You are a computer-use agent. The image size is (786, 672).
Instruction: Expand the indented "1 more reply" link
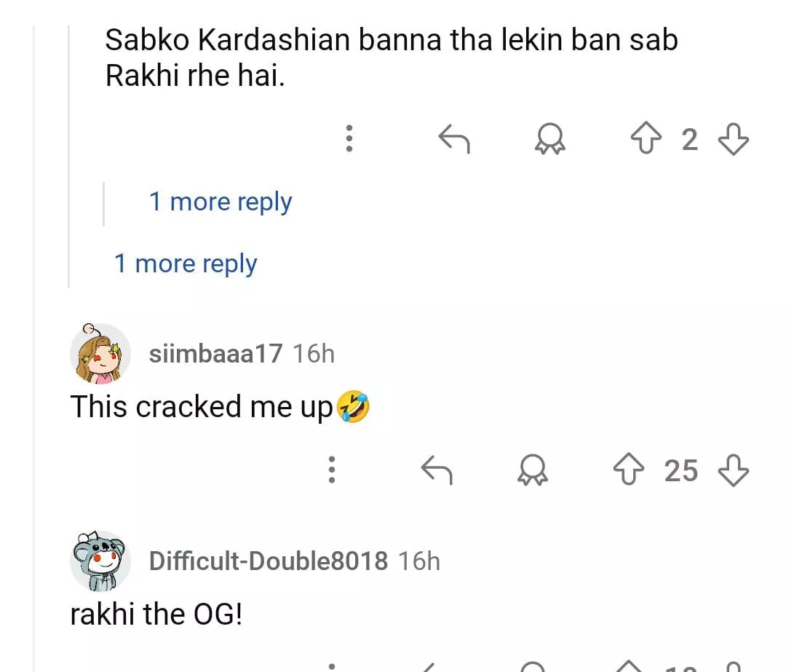click(x=220, y=202)
